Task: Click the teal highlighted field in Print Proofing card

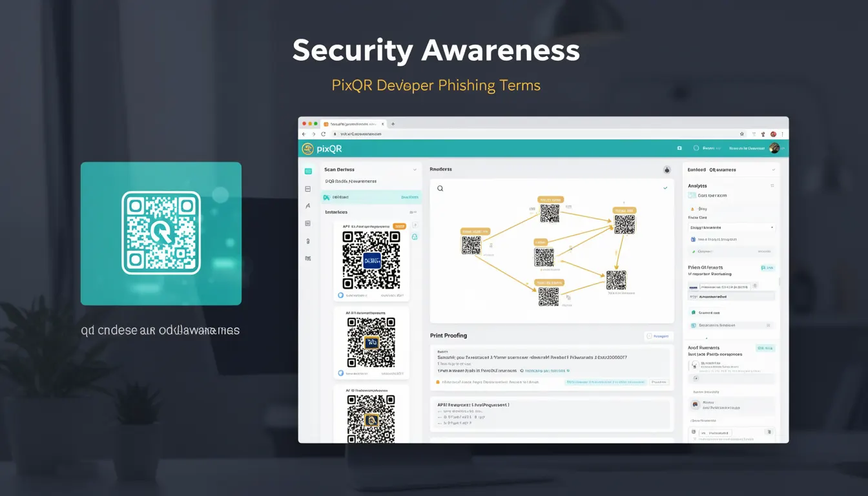Action: (x=606, y=382)
